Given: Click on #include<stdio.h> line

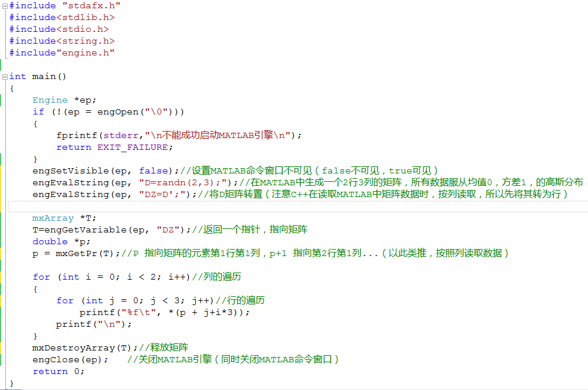Looking at the screenshot, I should tap(59, 30).
